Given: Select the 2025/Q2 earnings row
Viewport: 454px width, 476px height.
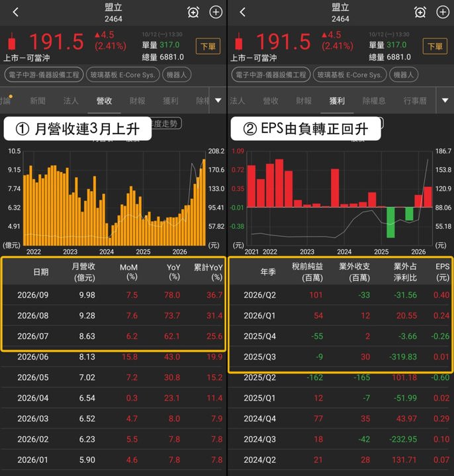Looking at the screenshot, I should point(340,377).
